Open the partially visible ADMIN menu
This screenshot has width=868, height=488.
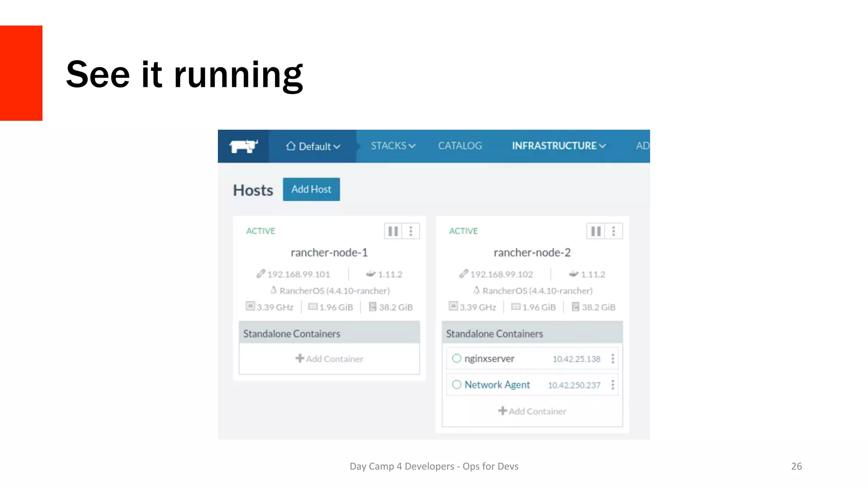[x=642, y=146]
